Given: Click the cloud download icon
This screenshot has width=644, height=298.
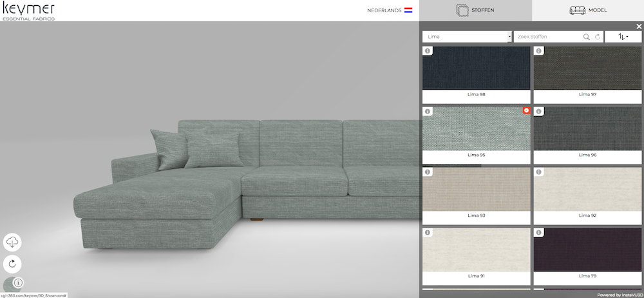Looking at the screenshot, I should [12, 243].
